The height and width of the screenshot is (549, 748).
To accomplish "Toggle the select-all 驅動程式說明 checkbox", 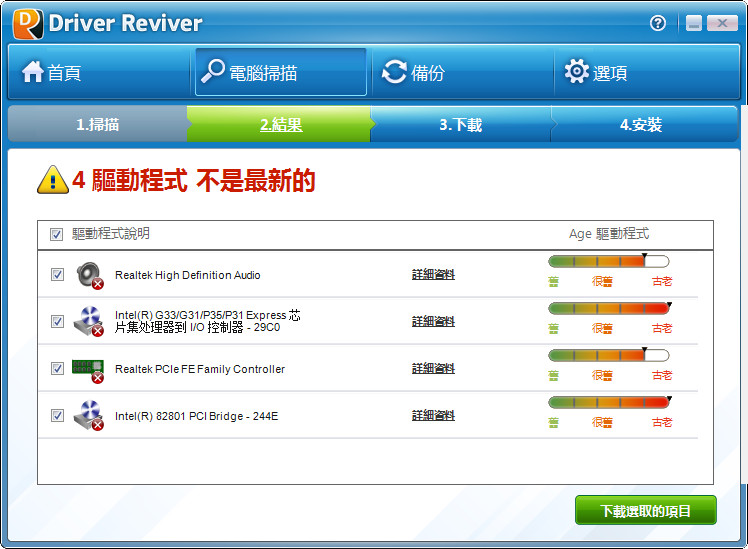I will click(56, 234).
